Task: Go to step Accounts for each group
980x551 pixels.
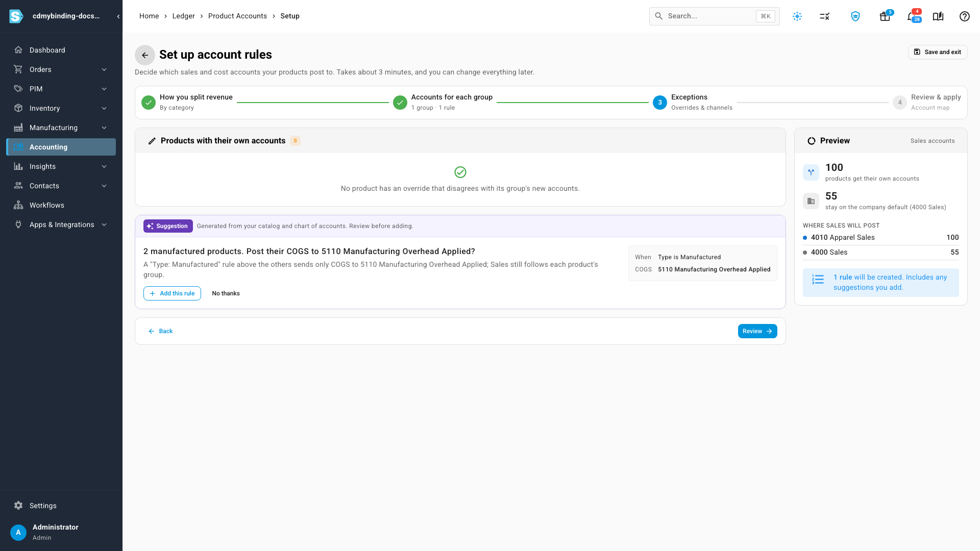Action: click(x=443, y=102)
